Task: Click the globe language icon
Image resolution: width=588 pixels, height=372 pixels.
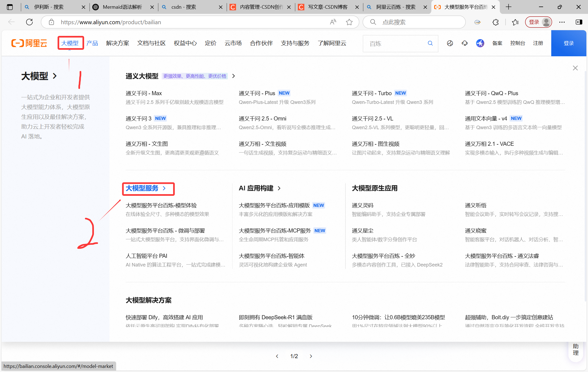Action: point(450,43)
